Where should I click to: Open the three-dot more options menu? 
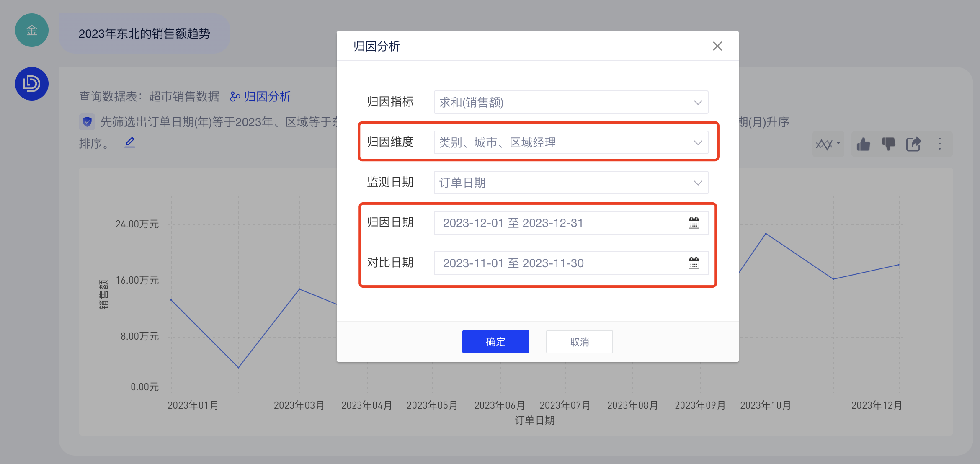(x=940, y=144)
